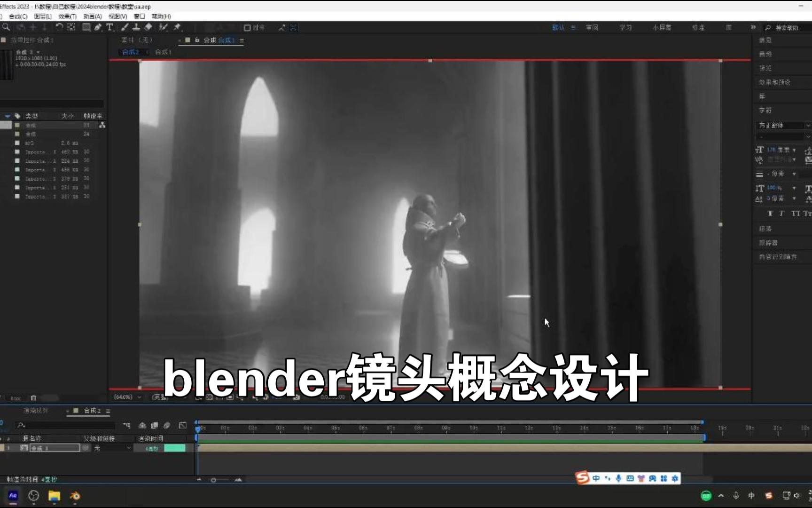Open the 图层(L) menu
The image size is (812, 508).
43,16
